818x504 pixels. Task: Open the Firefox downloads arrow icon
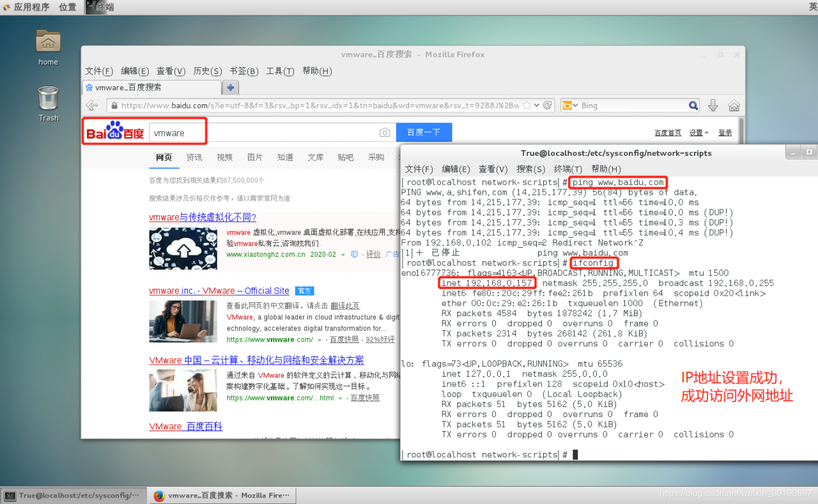click(x=714, y=105)
